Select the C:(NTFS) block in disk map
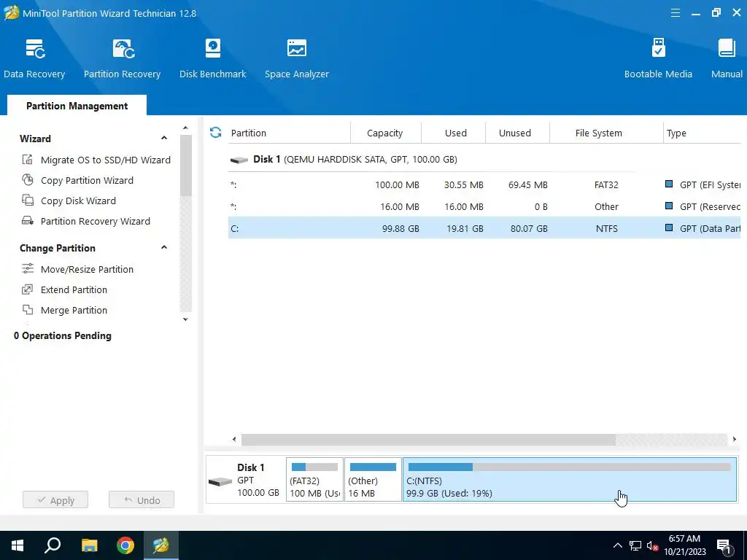The width and height of the screenshot is (747, 560). click(x=570, y=480)
